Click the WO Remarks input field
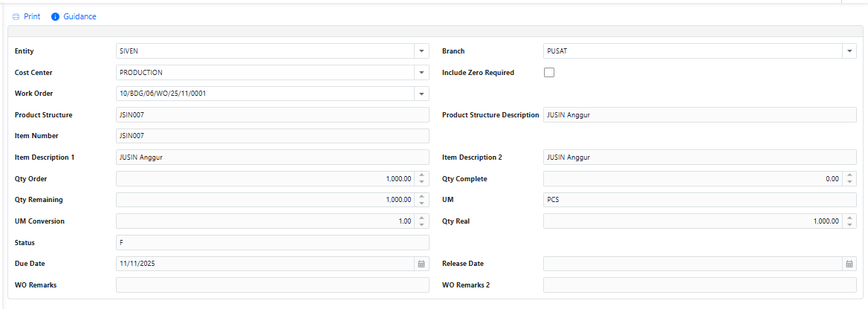868x309 pixels. point(272,285)
